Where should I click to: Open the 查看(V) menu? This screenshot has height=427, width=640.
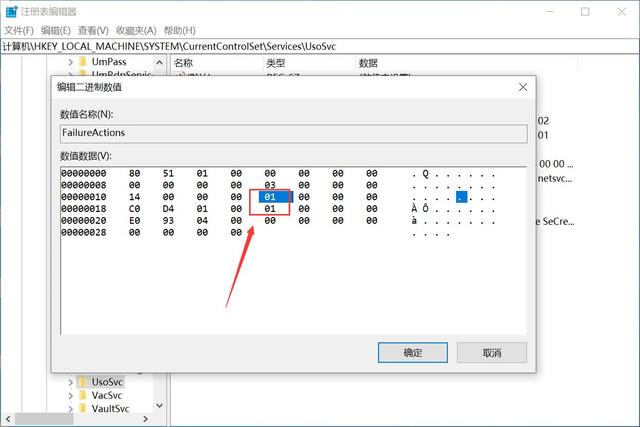[x=93, y=31]
